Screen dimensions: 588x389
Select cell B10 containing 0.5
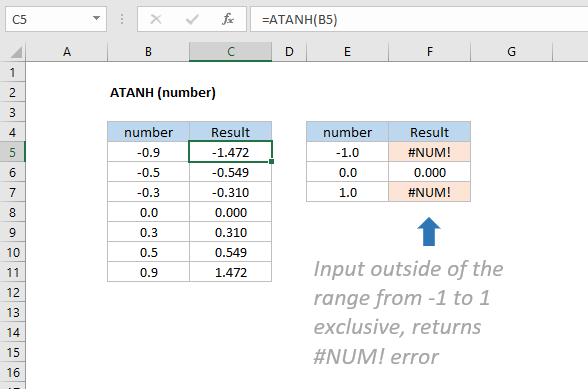pyautogui.click(x=148, y=252)
